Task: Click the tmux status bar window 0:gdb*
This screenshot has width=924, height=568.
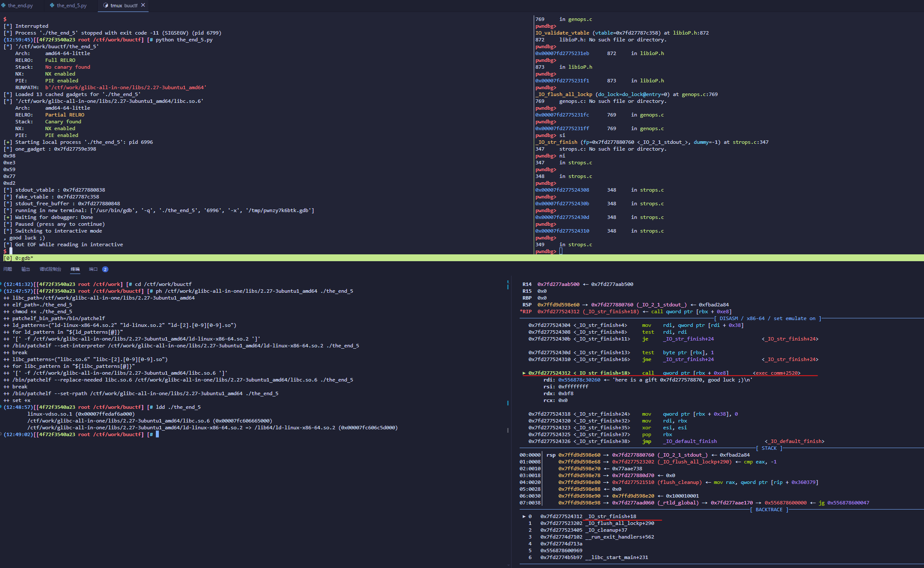Action: [24, 258]
